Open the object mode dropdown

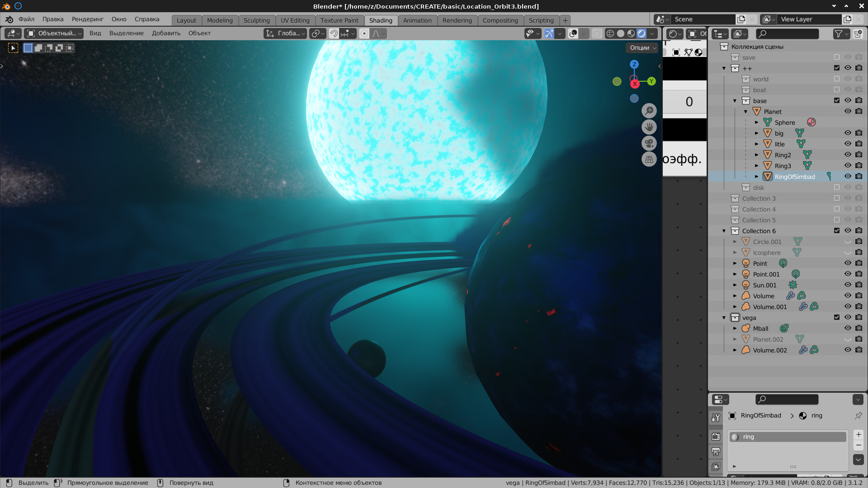coord(54,33)
